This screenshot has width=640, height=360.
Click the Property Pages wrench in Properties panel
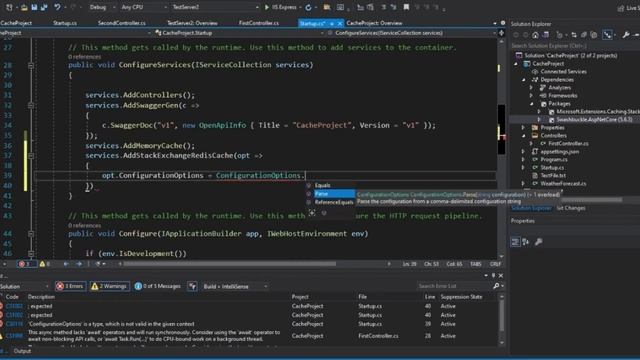[539, 242]
